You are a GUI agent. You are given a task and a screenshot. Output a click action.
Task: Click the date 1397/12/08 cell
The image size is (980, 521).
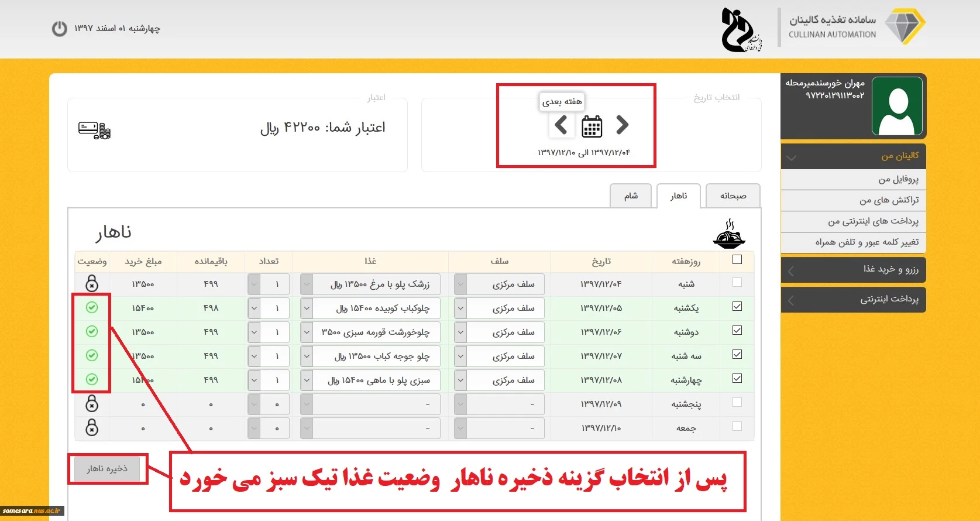pyautogui.click(x=601, y=380)
